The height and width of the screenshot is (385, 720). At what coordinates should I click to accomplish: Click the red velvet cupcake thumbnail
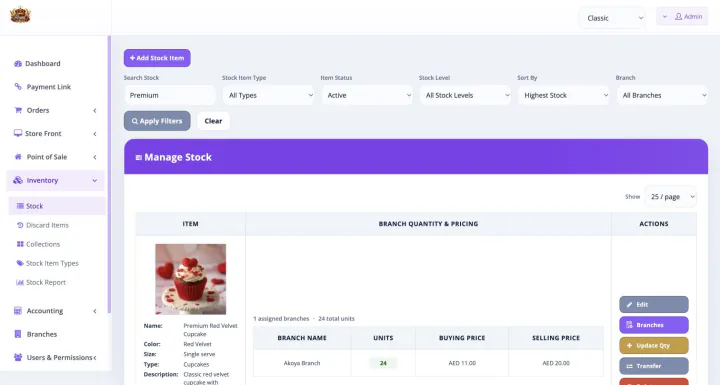click(x=191, y=279)
